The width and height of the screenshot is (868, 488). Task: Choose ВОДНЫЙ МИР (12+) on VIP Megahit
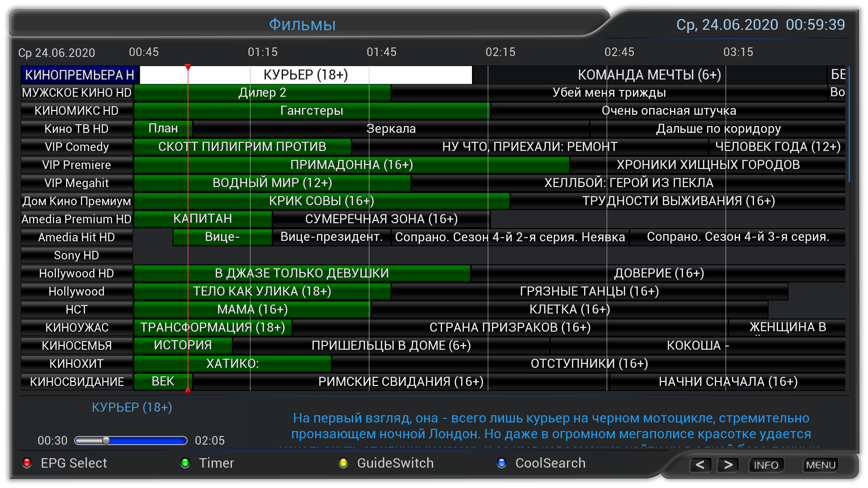pos(272,183)
